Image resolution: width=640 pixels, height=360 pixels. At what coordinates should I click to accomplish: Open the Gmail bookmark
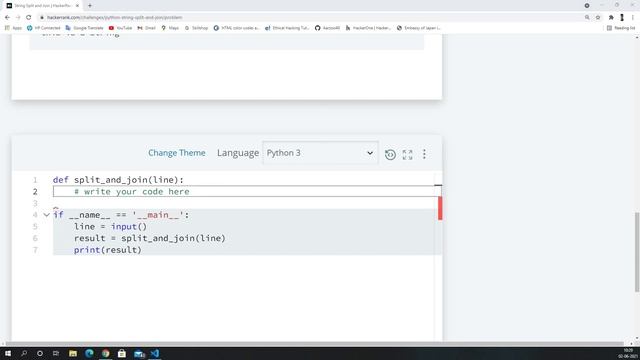[147, 28]
